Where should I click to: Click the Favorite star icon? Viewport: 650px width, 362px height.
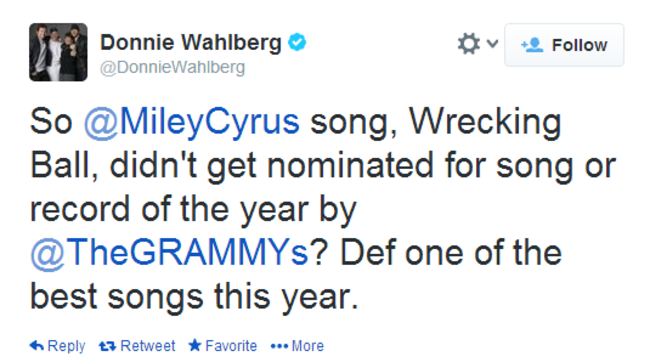194,345
